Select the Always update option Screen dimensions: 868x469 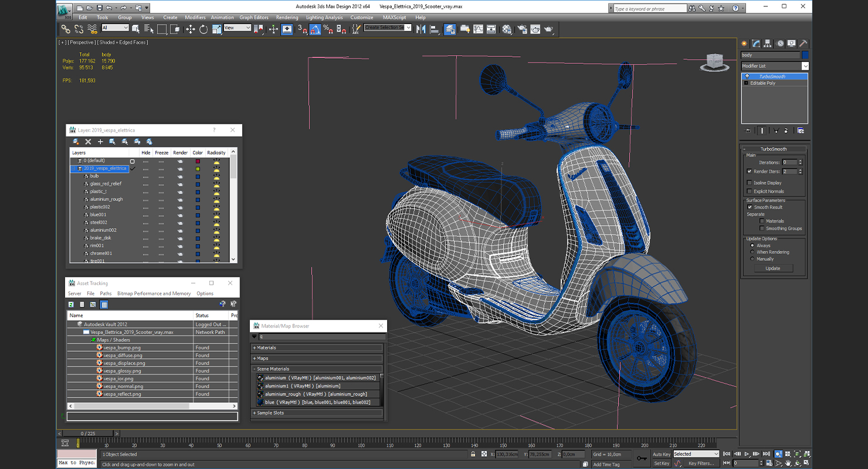click(752, 246)
